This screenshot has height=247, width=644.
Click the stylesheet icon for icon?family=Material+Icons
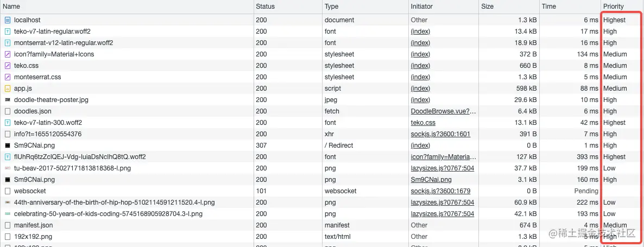(x=8, y=54)
